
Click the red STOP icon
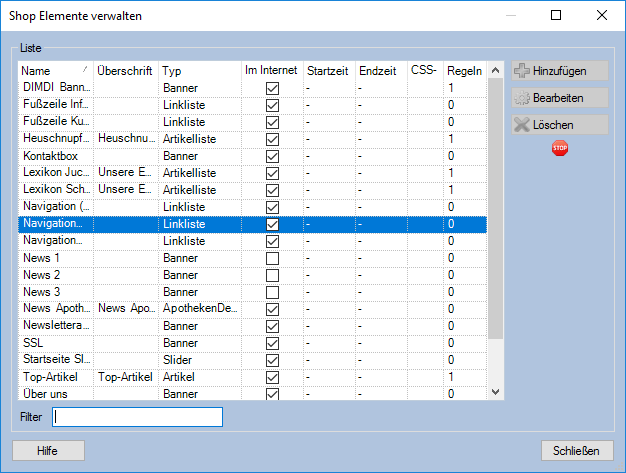(560, 148)
